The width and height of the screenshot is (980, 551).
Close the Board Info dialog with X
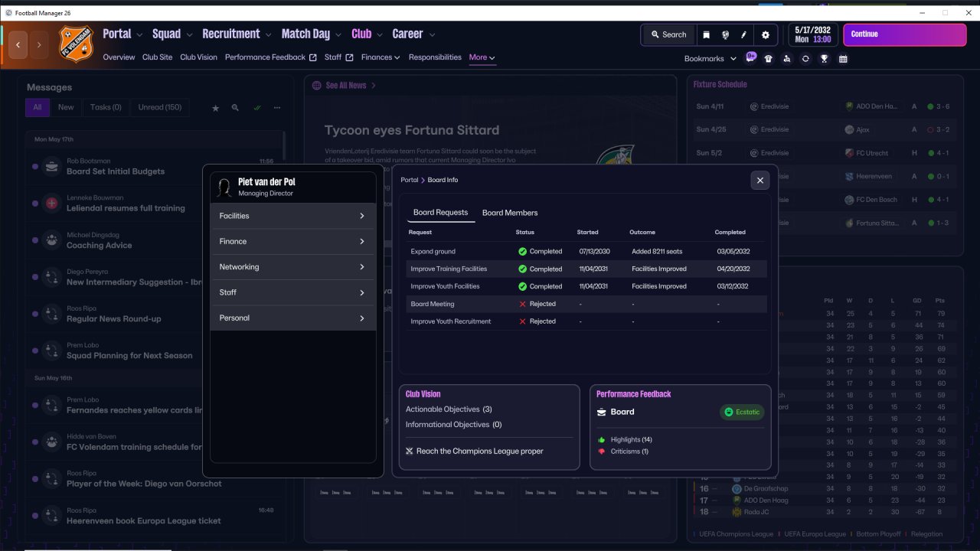759,181
